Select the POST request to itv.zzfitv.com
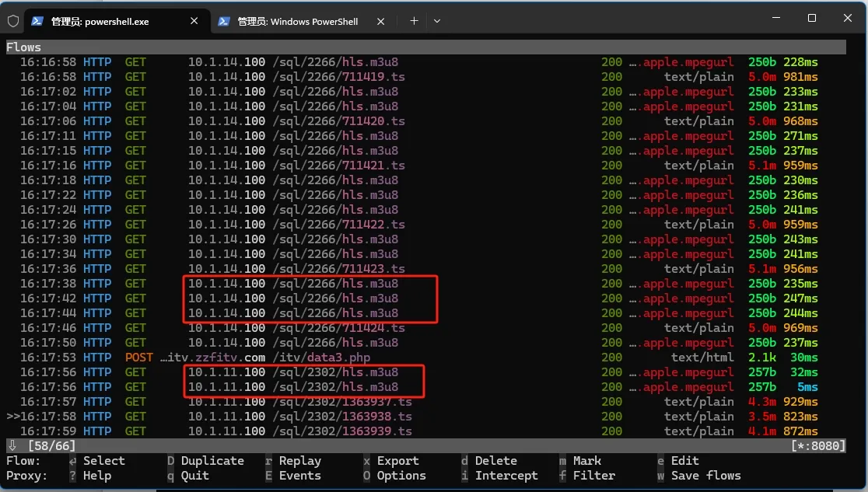868x492 pixels. pyautogui.click(x=233, y=357)
